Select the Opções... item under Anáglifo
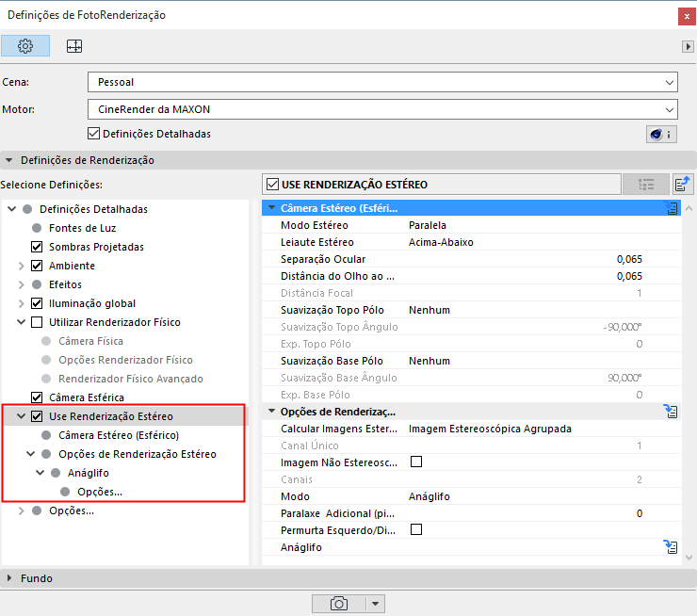Viewport: 697px width, 616px height. pos(100,492)
